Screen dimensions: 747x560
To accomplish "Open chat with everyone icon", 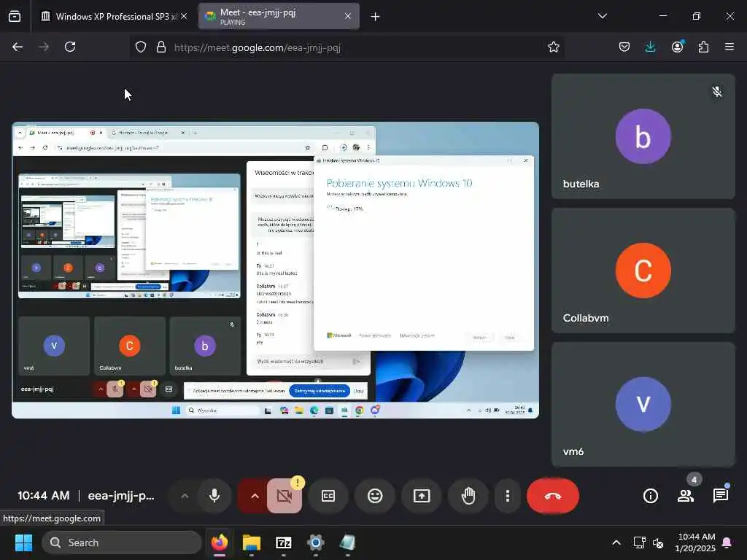I will click(x=721, y=496).
